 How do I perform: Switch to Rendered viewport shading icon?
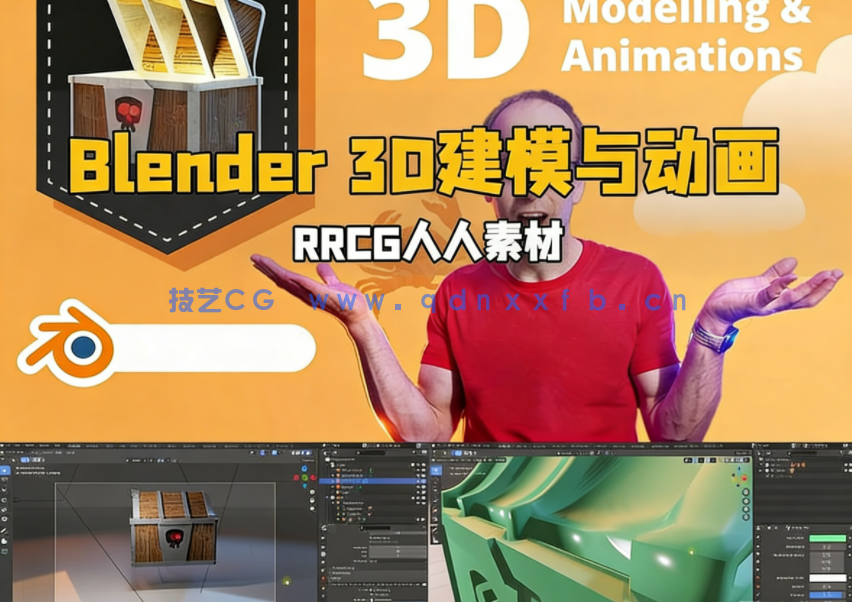click(309, 452)
